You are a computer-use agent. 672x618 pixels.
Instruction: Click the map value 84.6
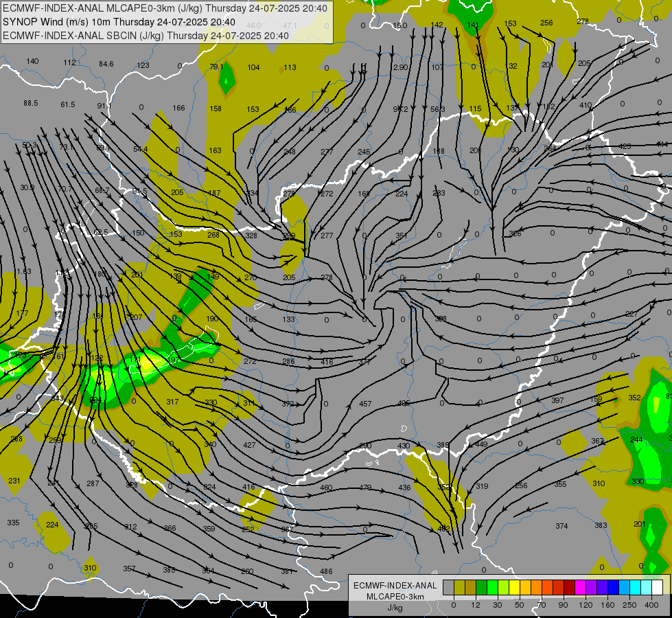pos(106,64)
